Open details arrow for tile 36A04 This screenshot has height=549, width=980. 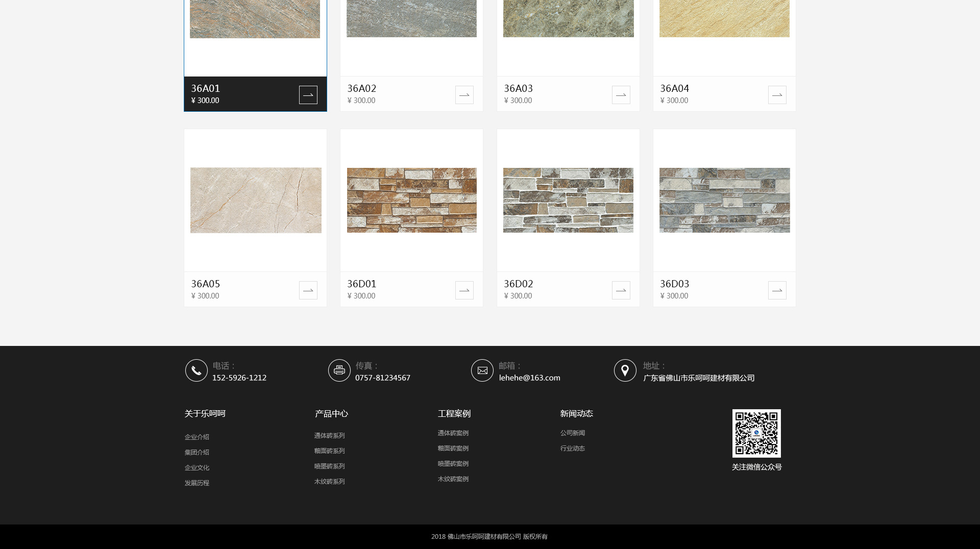tap(777, 95)
